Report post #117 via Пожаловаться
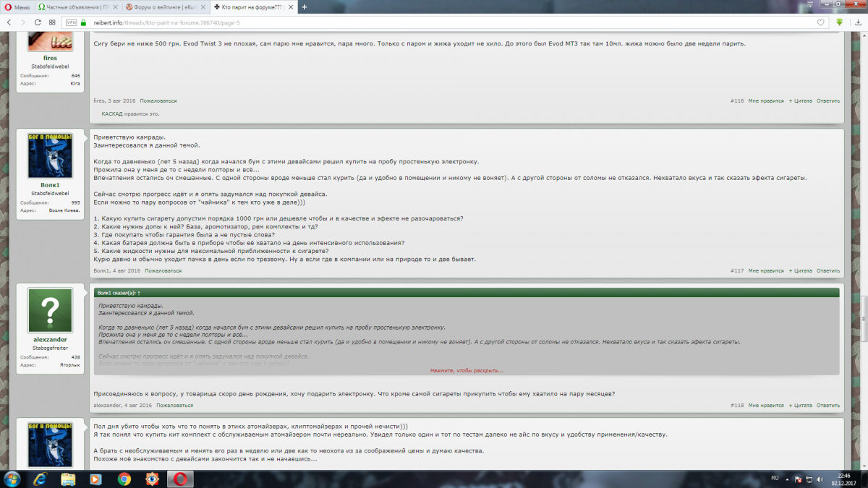Screen dimensions: 868x488 click(x=163, y=270)
